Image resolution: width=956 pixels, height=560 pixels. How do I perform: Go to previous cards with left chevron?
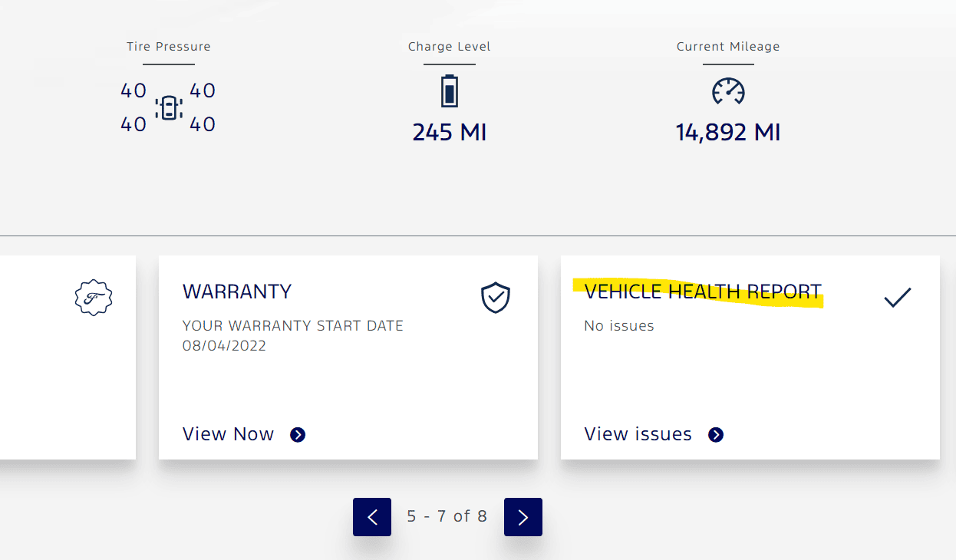click(372, 517)
